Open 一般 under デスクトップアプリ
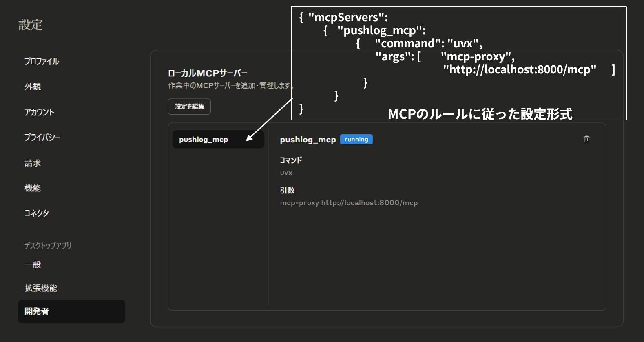The width and height of the screenshot is (644, 342). [33, 264]
